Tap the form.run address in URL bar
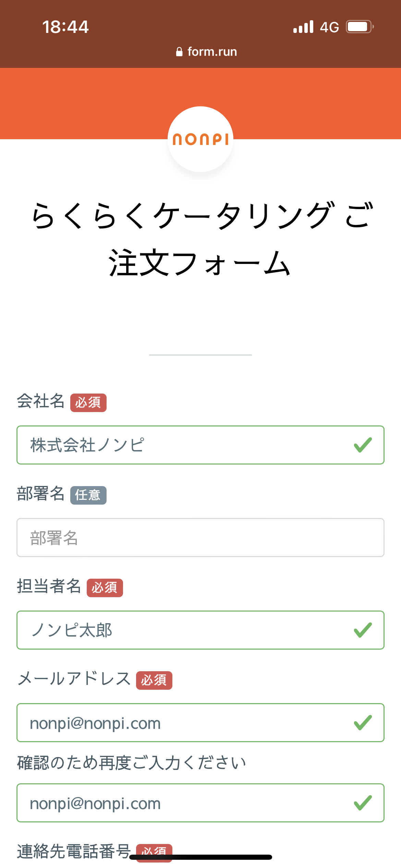This screenshot has width=401, height=868. click(212, 52)
